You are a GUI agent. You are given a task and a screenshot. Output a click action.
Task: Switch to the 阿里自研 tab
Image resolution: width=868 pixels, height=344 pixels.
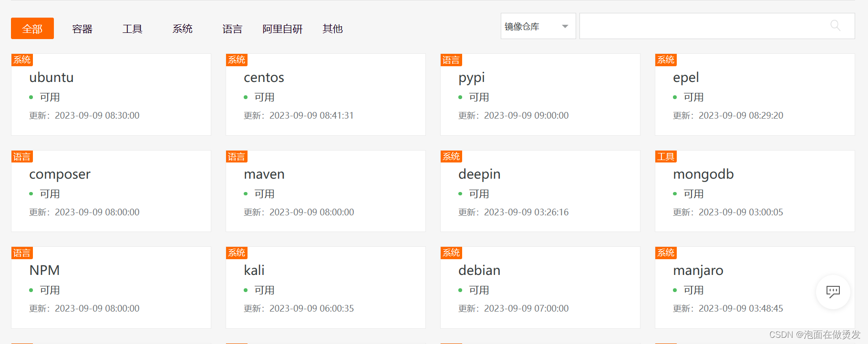282,29
